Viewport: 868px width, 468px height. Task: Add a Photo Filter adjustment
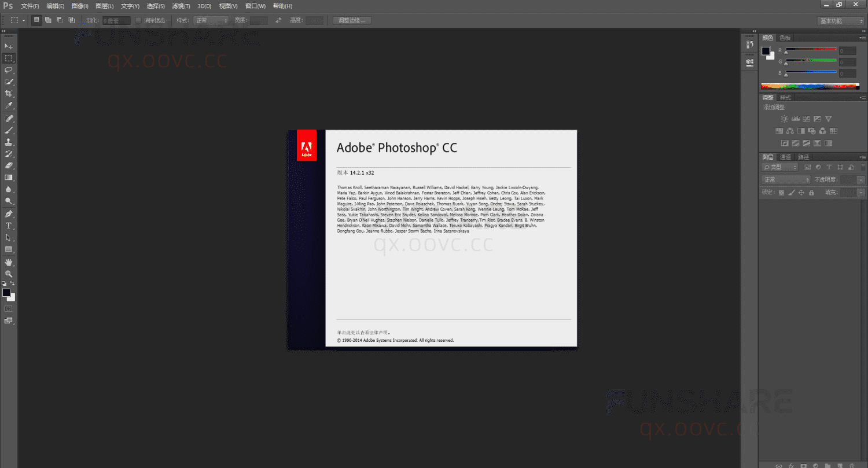click(x=812, y=131)
